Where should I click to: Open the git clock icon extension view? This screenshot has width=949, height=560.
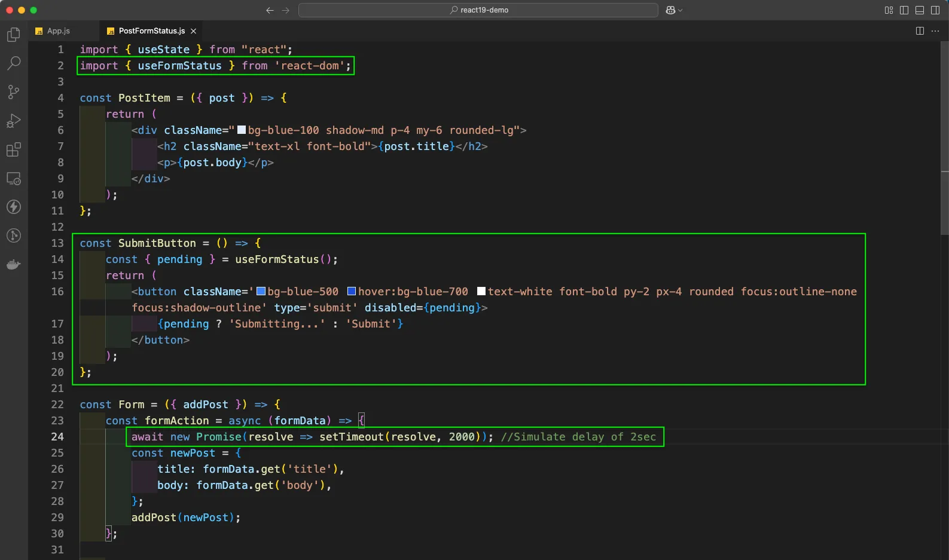(x=14, y=235)
